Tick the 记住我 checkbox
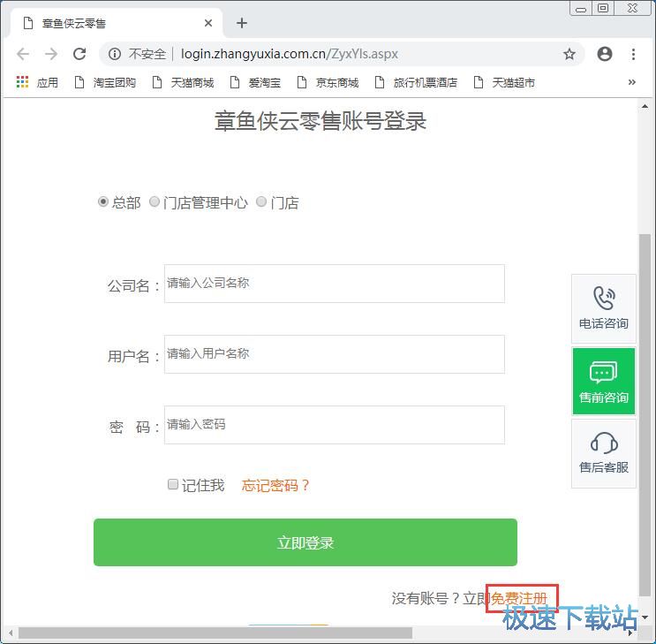The height and width of the screenshot is (644, 656). click(173, 484)
